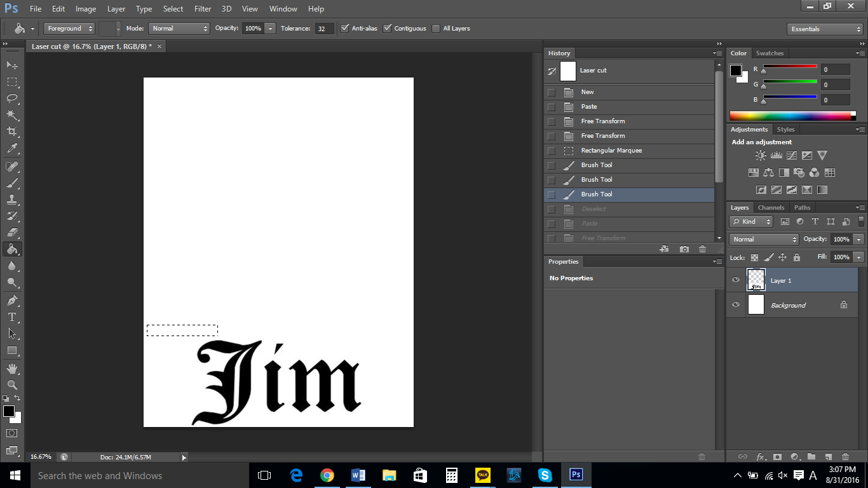The height and width of the screenshot is (488, 868).
Task: Select the History Brush tool
Action: pos(12,216)
